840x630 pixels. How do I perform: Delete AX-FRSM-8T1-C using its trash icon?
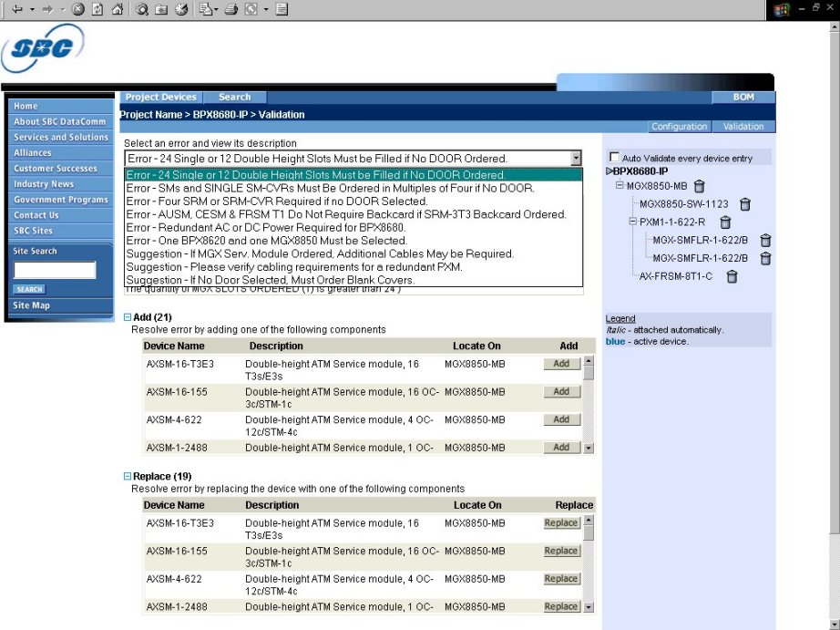732,276
